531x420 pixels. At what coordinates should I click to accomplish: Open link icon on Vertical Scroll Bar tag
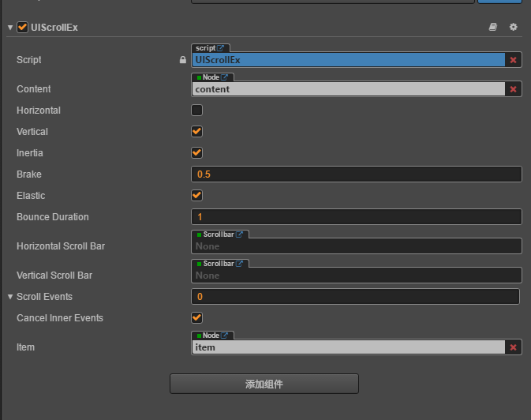click(239, 264)
